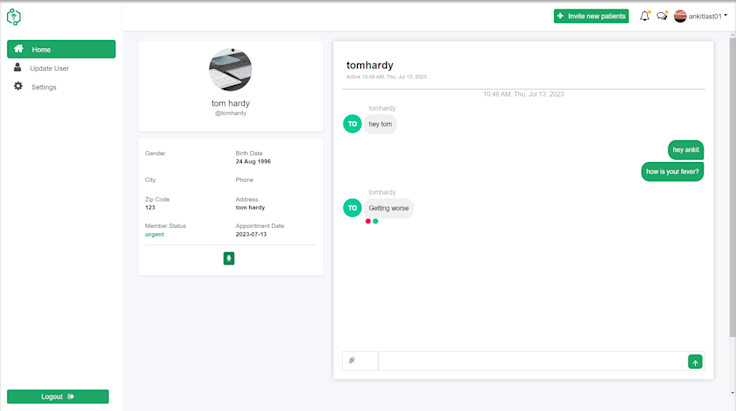Click the attachment paperclip icon
The image size is (736, 411).
pyautogui.click(x=352, y=360)
